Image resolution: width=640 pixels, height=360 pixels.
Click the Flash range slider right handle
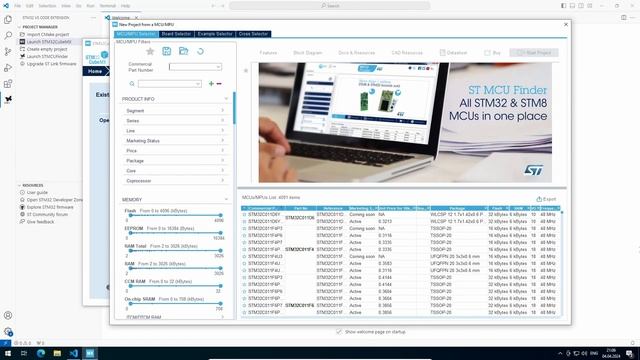(x=220, y=215)
